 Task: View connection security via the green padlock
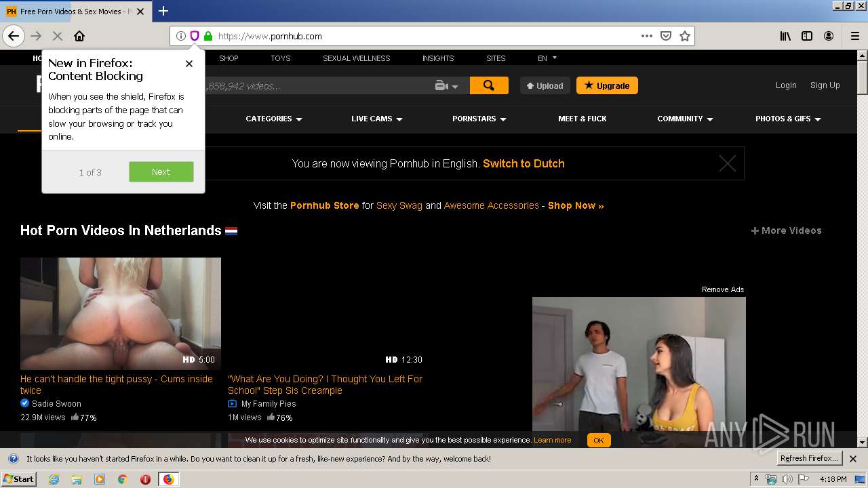click(208, 36)
